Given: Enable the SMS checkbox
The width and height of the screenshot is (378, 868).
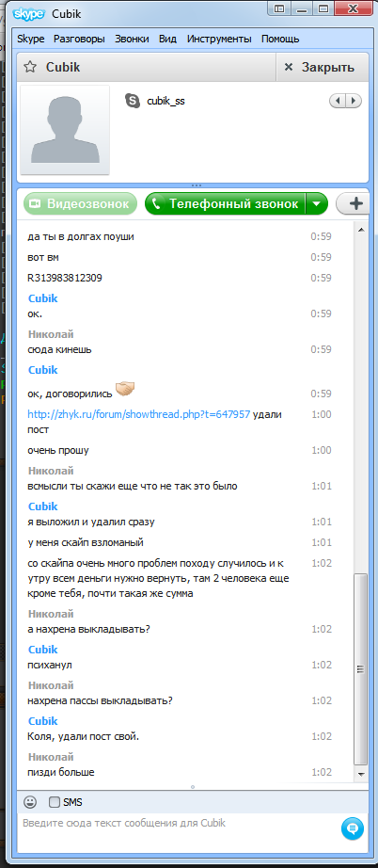Looking at the screenshot, I should point(55,801).
